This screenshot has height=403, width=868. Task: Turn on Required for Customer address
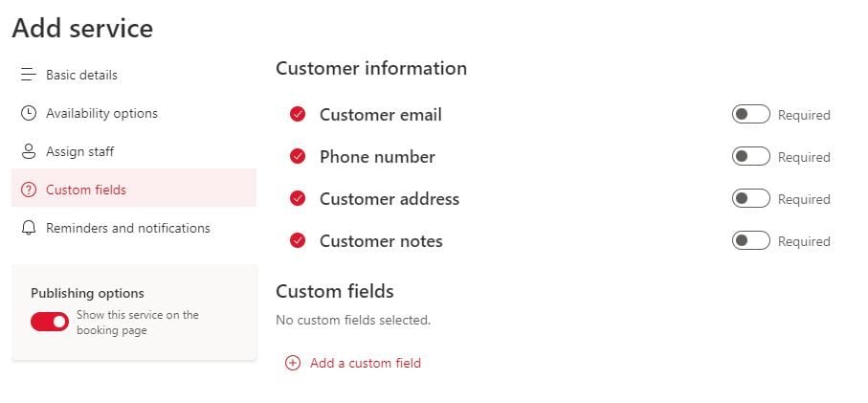750,199
